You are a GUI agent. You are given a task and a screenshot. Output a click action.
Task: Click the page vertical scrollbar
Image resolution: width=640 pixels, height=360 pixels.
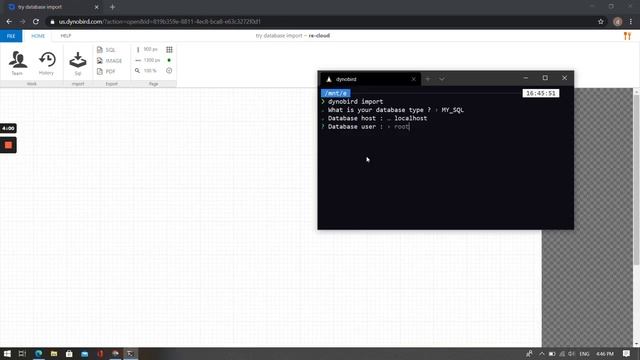[636, 180]
